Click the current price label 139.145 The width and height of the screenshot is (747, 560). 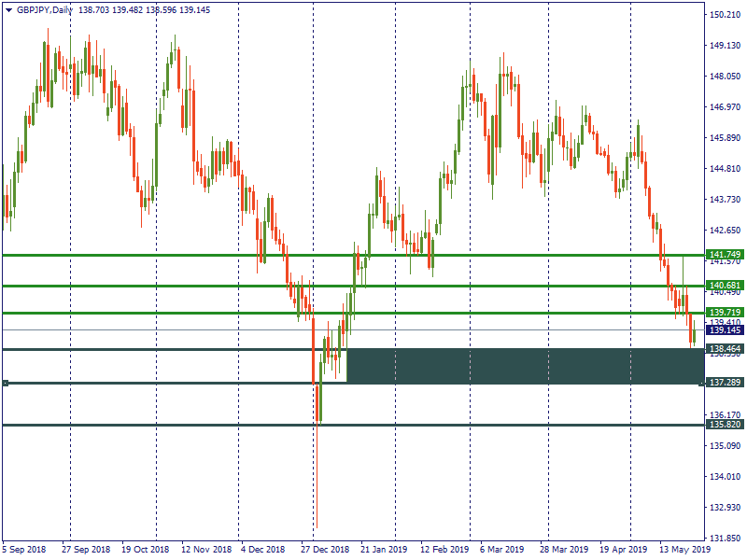click(725, 329)
